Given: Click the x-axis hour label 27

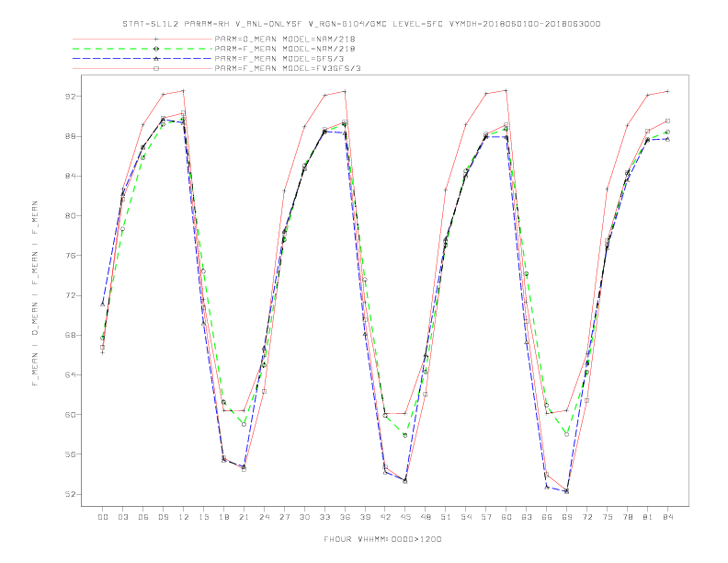Looking at the screenshot, I should coord(284,517).
